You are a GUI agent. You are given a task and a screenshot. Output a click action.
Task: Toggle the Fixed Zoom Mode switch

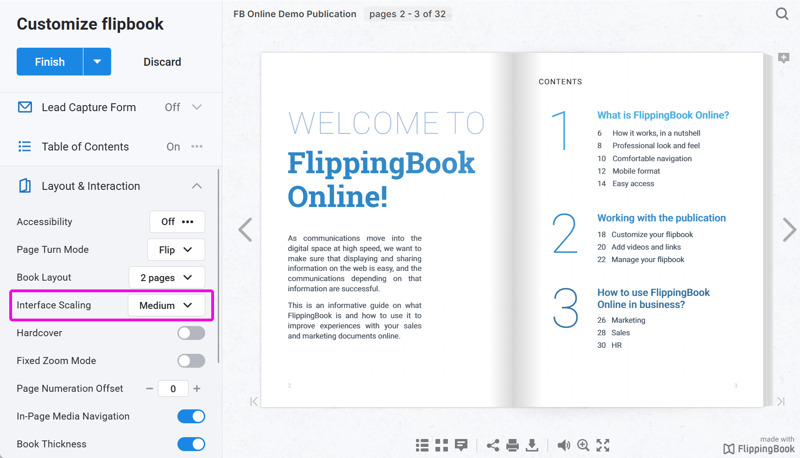click(x=191, y=361)
